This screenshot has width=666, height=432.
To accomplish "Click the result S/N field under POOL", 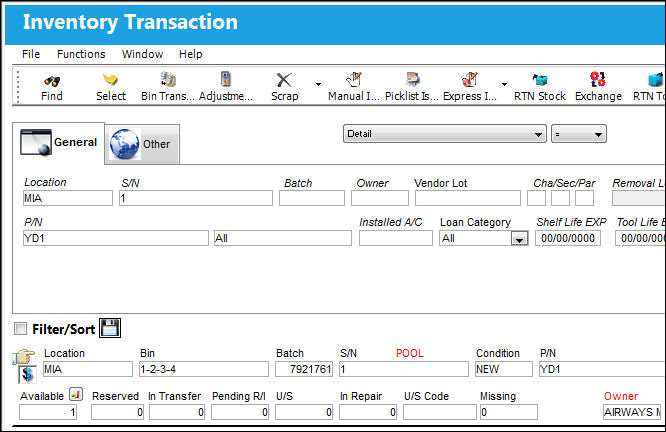I will coord(404,369).
